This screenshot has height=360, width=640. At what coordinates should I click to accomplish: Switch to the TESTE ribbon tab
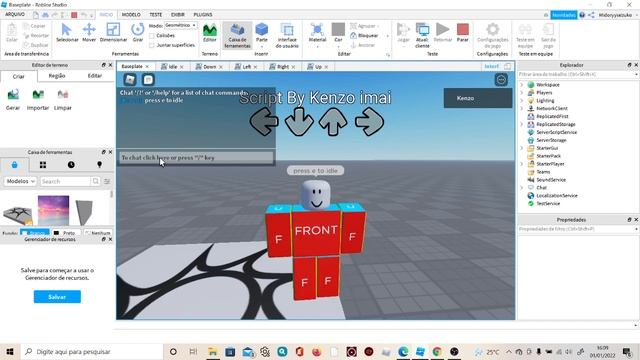pyautogui.click(x=156, y=15)
